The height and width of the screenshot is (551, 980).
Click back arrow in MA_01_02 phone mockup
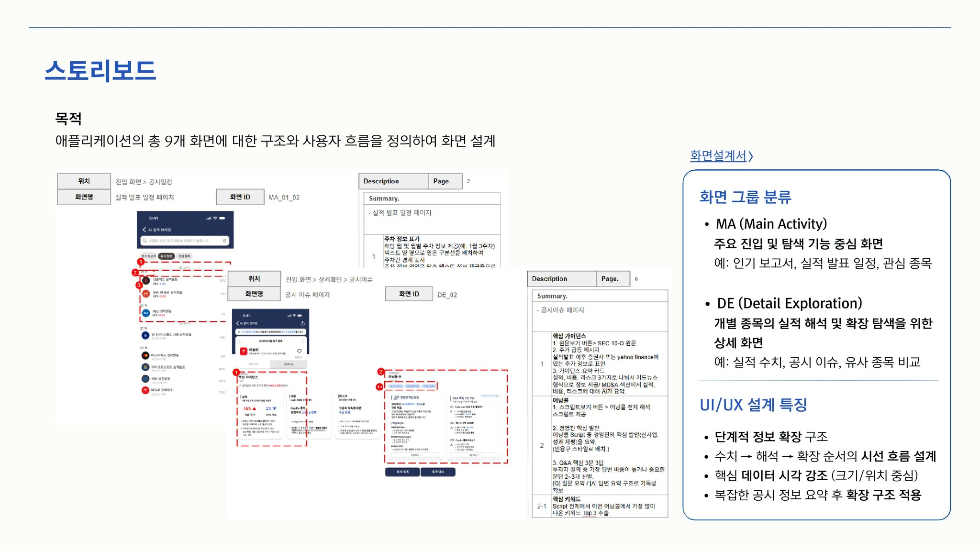(x=145, y=230)
